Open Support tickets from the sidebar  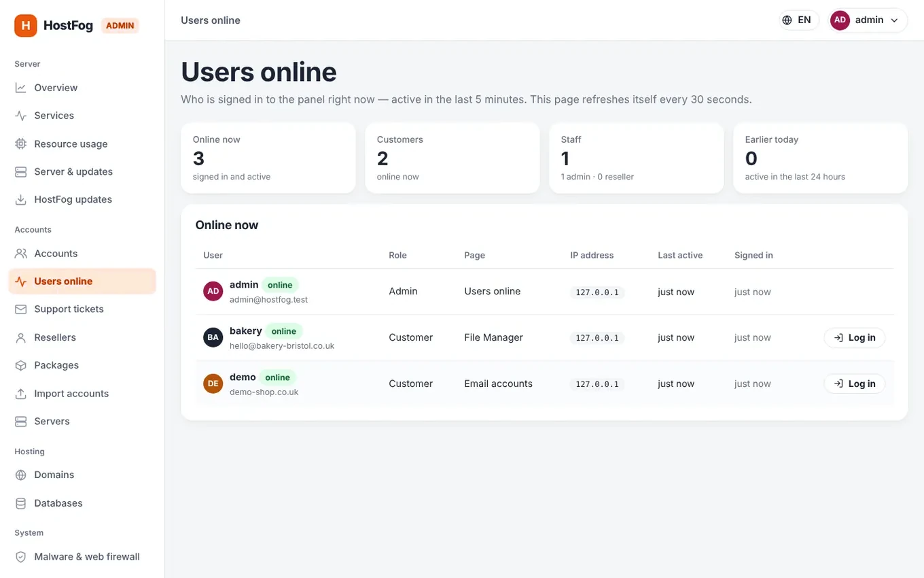pos(82,309)
